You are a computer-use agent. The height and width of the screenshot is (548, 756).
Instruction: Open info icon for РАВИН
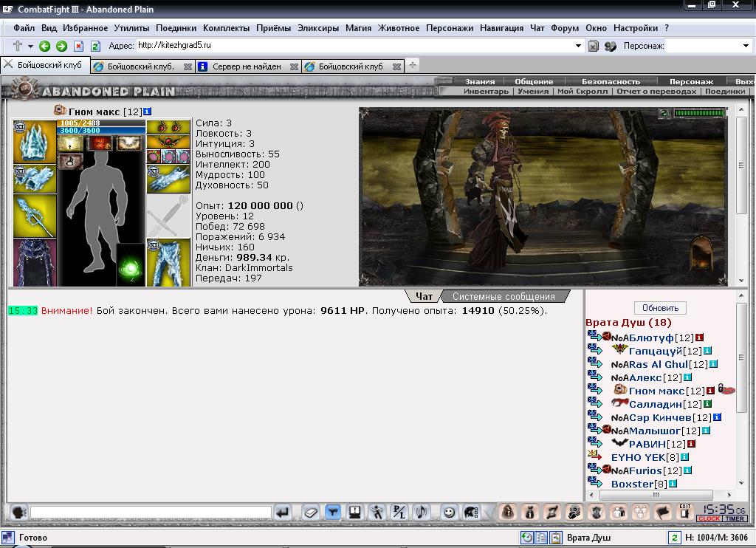coord(691,444)
